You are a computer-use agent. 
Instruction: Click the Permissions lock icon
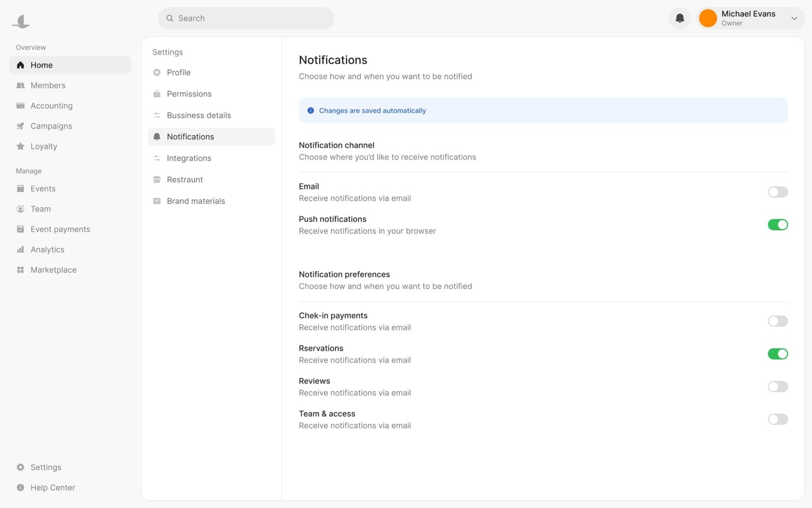click(157, 94)
